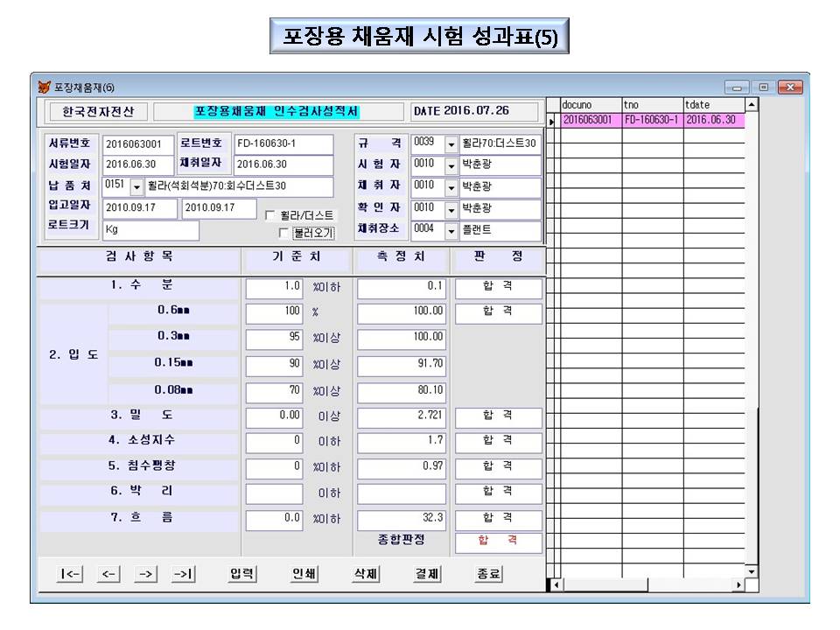Viewport: 840px width, 630px height.
Task: Open the 채취장소 dropdown showing 0004
Action: [x=451, y=230]
